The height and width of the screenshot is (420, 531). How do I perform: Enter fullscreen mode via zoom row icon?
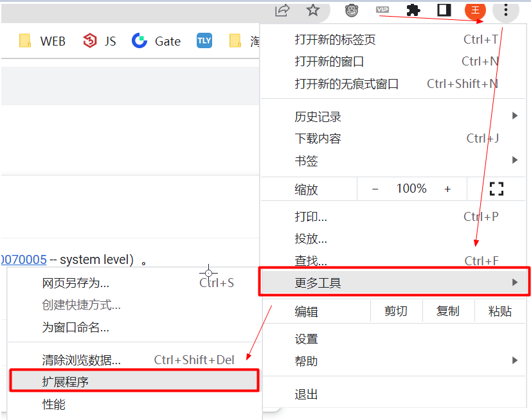(496, 189)
